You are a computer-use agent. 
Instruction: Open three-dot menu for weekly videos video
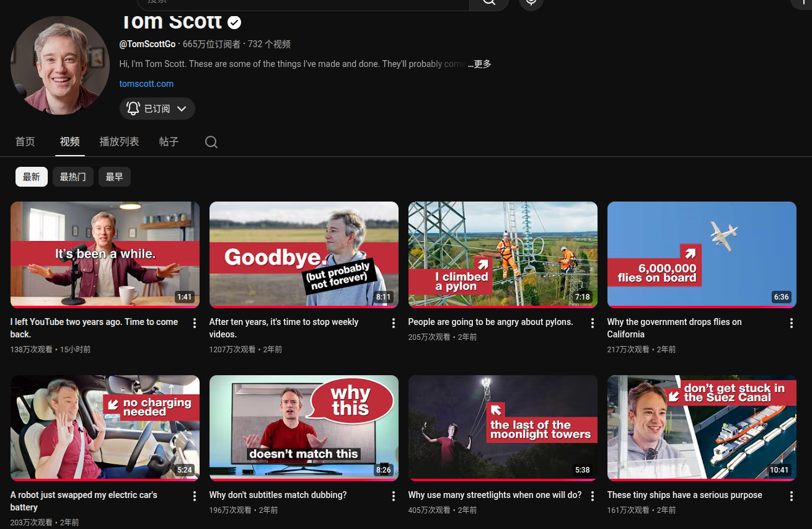coord(393,323)
